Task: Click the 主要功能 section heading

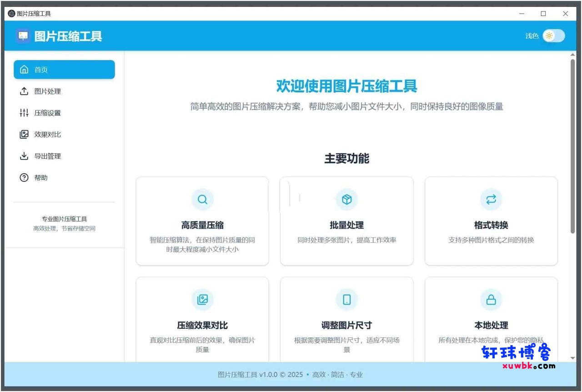Action: pos(347,158)
